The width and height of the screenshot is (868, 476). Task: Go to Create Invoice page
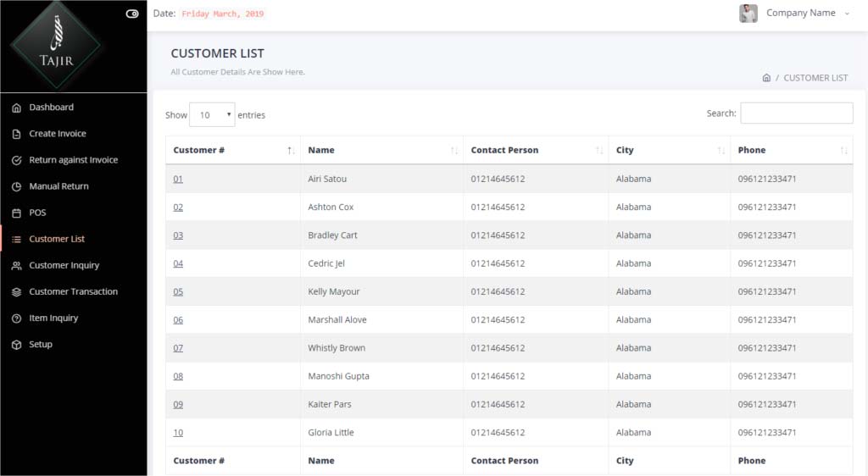coord(58,133)
